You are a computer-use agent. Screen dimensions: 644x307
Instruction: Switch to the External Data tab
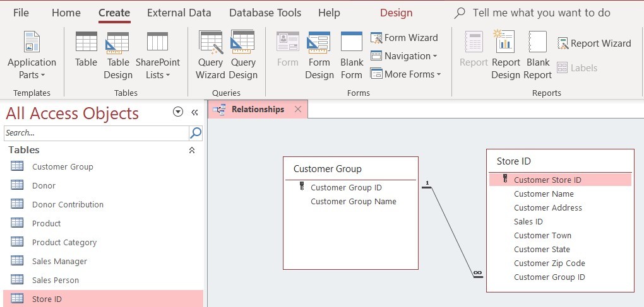point(179,13)
